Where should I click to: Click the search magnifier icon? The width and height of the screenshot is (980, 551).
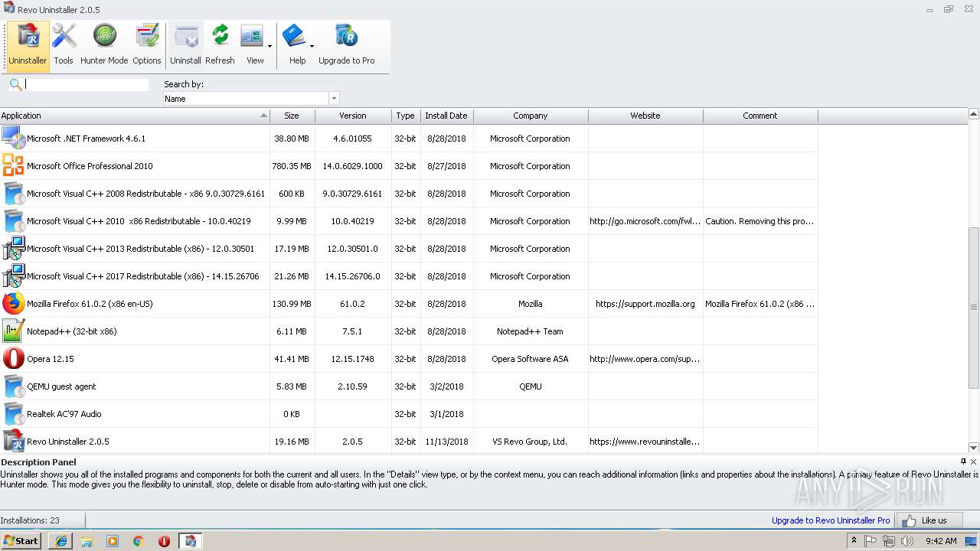pos(15,84)
